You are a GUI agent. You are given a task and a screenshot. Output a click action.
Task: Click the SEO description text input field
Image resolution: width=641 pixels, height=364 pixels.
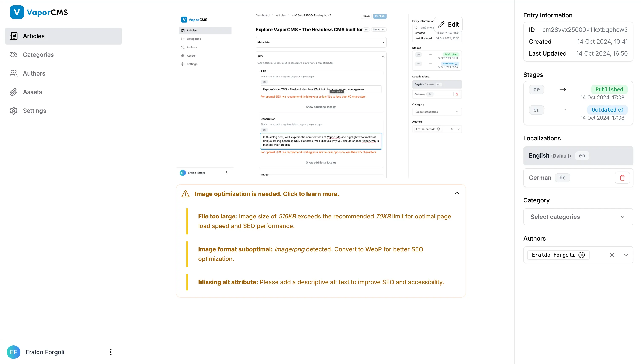(x=321, y=141)
